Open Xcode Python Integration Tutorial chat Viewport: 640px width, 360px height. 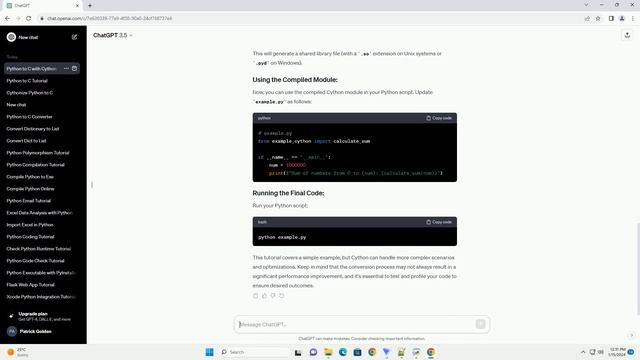coord(42,297)
